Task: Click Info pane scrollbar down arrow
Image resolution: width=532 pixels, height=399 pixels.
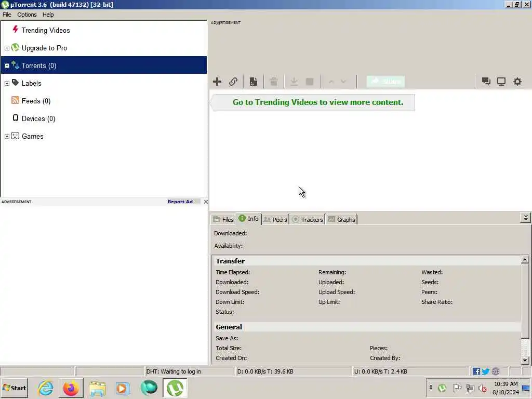Action: tap(525, 361)
